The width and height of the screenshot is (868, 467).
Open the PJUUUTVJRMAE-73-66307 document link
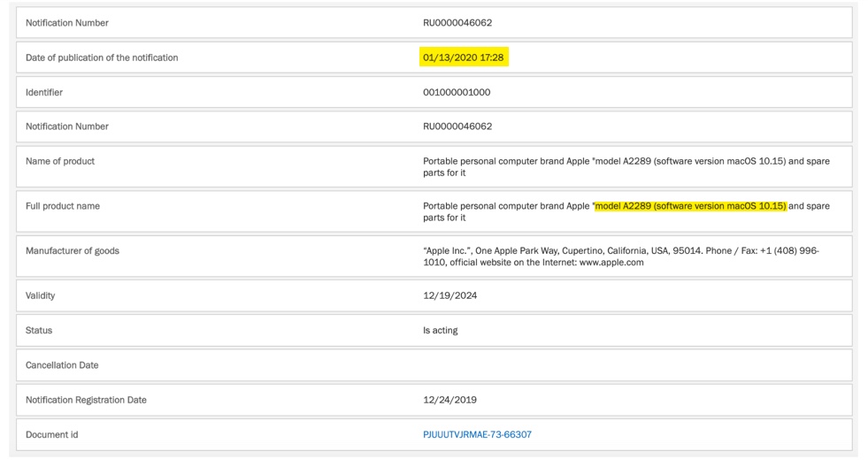pyautogui.click(x=477, y=434)
